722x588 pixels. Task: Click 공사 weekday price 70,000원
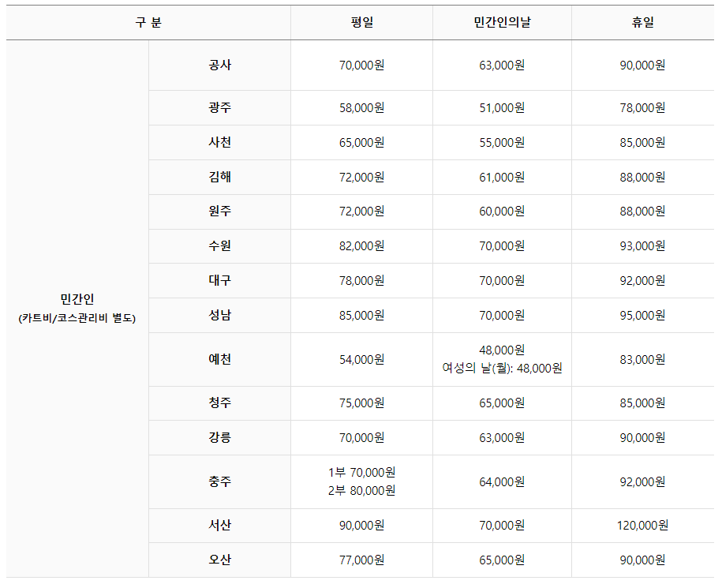(x=362, y=66)
